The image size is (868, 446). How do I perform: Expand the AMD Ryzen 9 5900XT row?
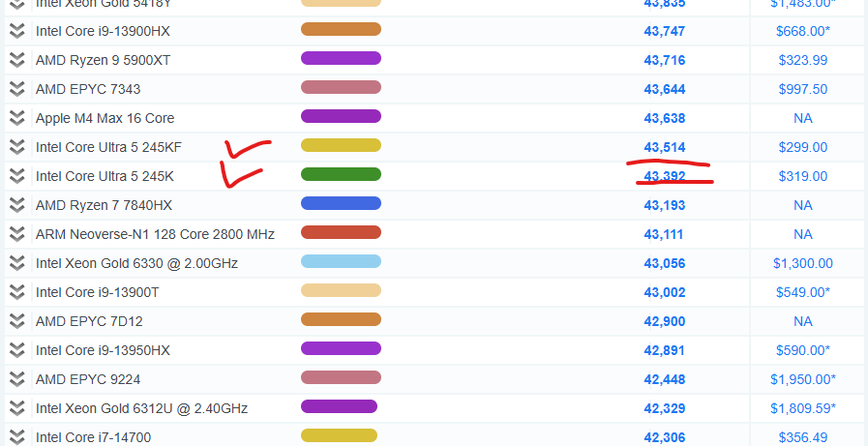[x=17, y=60]
